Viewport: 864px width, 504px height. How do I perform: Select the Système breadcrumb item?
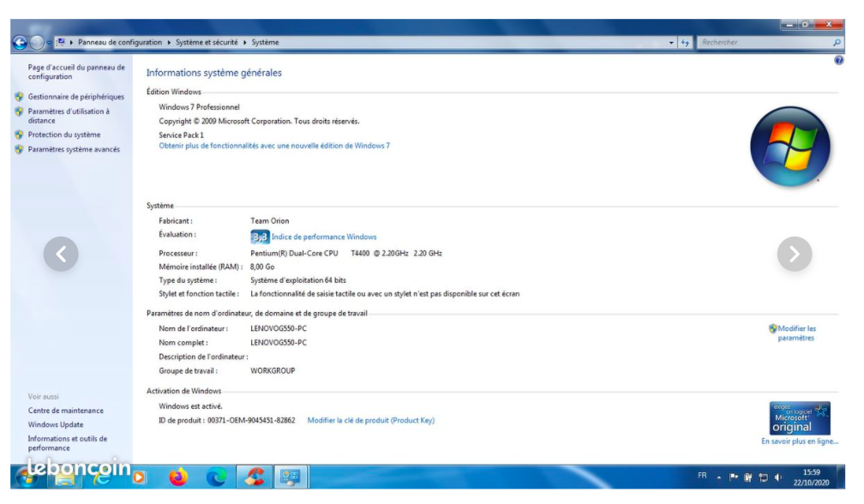(265, 42)
